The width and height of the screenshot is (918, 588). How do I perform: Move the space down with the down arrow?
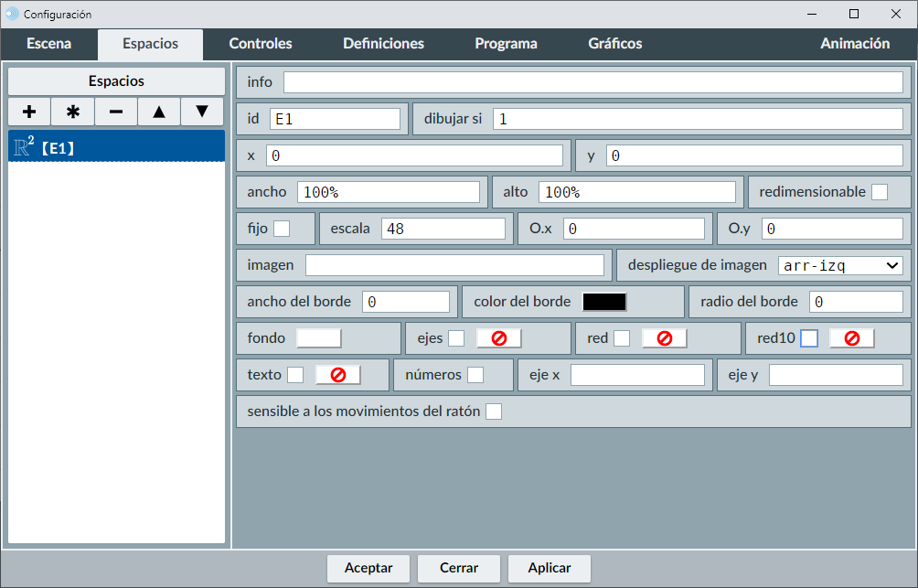tap(202, 112)
